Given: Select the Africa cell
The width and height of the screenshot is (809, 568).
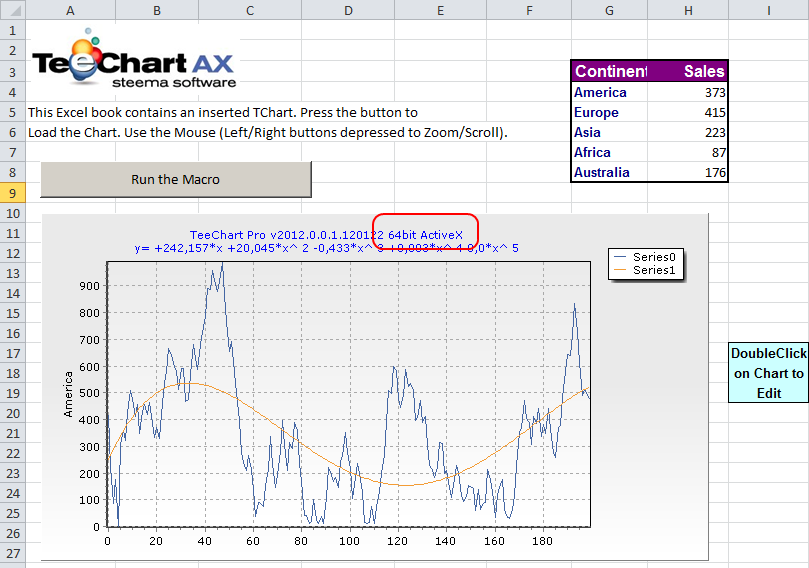Looking at the screenshot, I should click(x=610, y=152).
